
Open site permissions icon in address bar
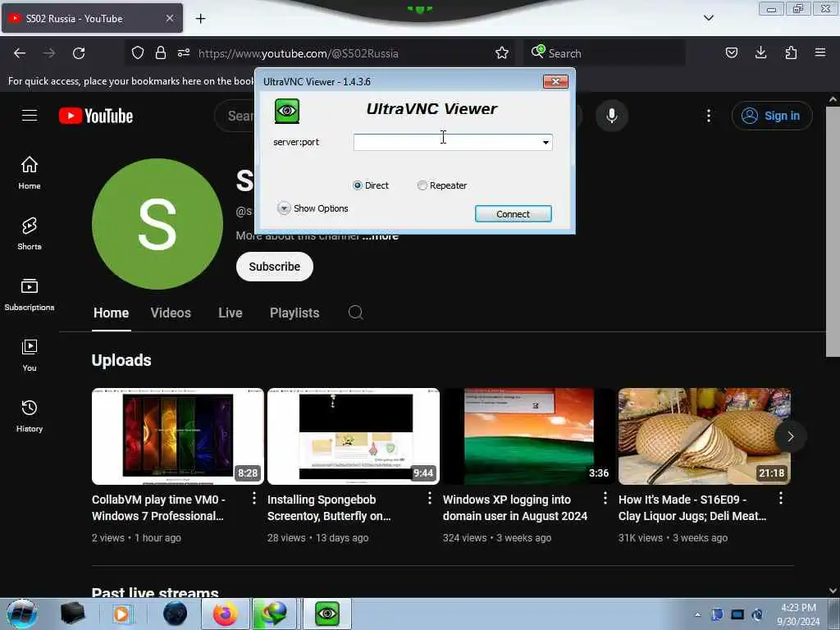pos(184,53)
